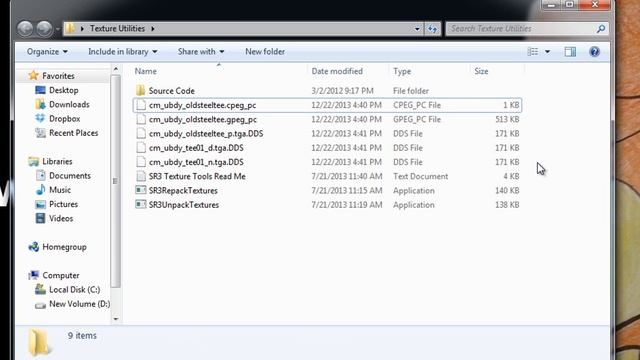The height and width of the screenshot is (360, 640).
Task: Click the SR3 Texture Tools Read Me icon
Action: coord(141,176)
